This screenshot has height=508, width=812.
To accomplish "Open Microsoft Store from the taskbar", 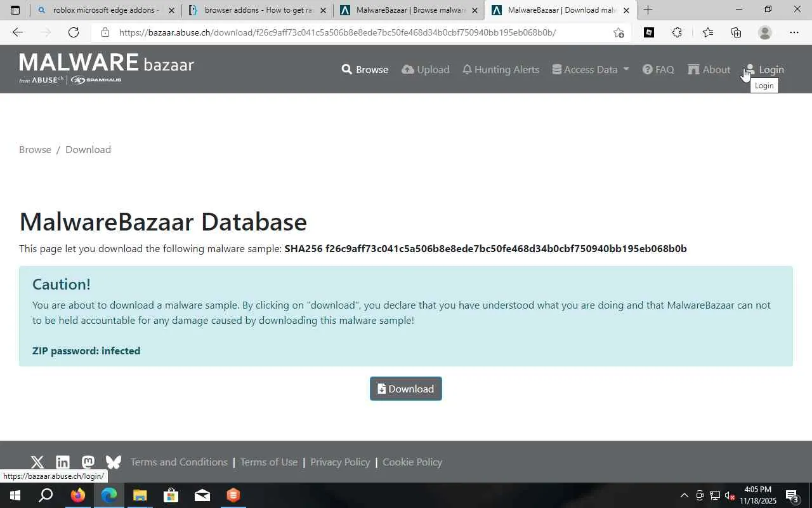I will click(x=171, y=495).
